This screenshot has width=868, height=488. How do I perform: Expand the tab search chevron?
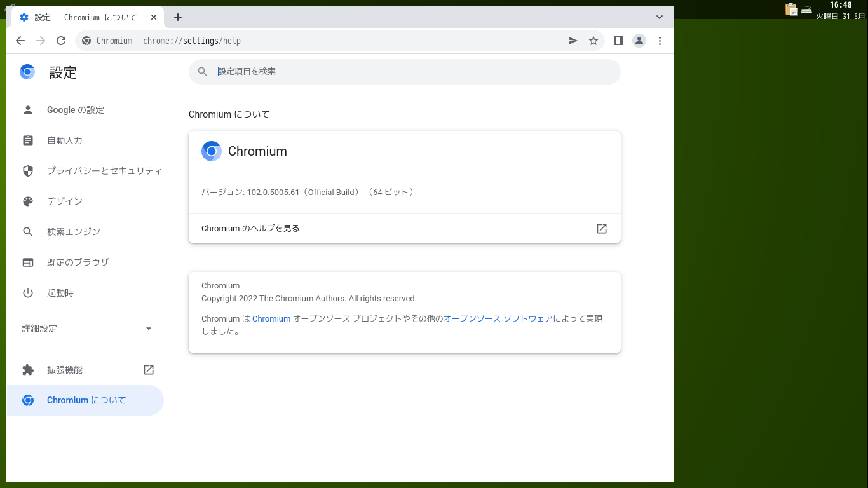[660, 17]
